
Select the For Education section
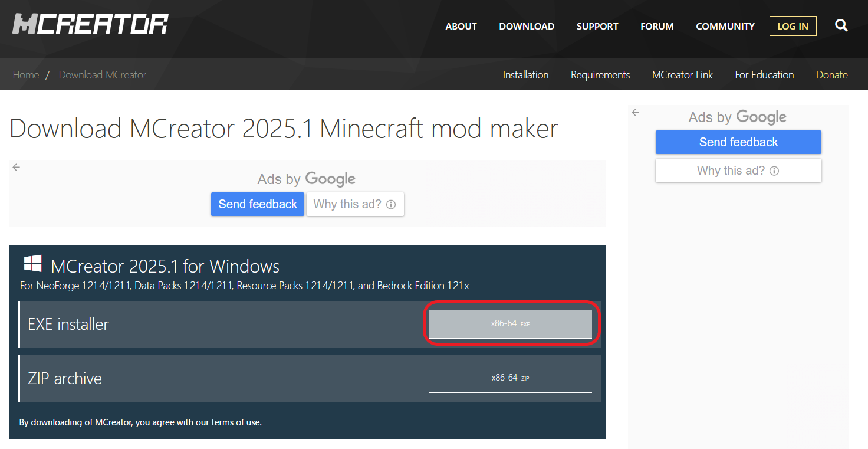tap(764, 74)
